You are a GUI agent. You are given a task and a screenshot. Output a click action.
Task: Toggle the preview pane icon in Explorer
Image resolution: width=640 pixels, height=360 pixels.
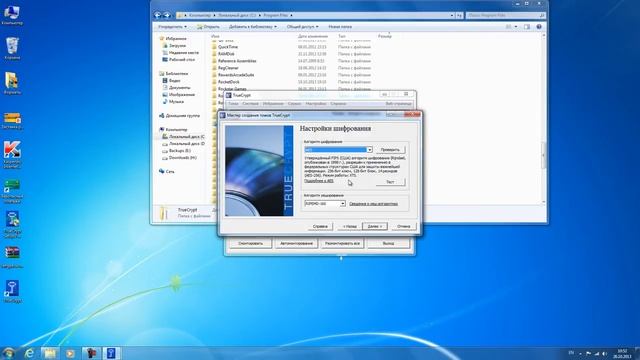click(527, 27)
